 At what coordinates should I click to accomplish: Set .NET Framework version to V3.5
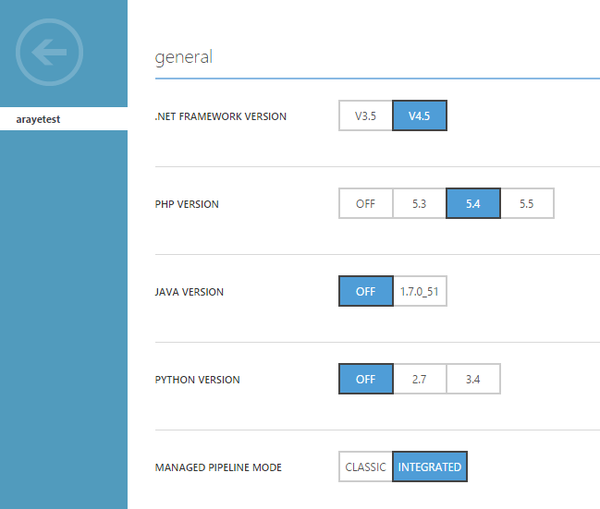365,116
